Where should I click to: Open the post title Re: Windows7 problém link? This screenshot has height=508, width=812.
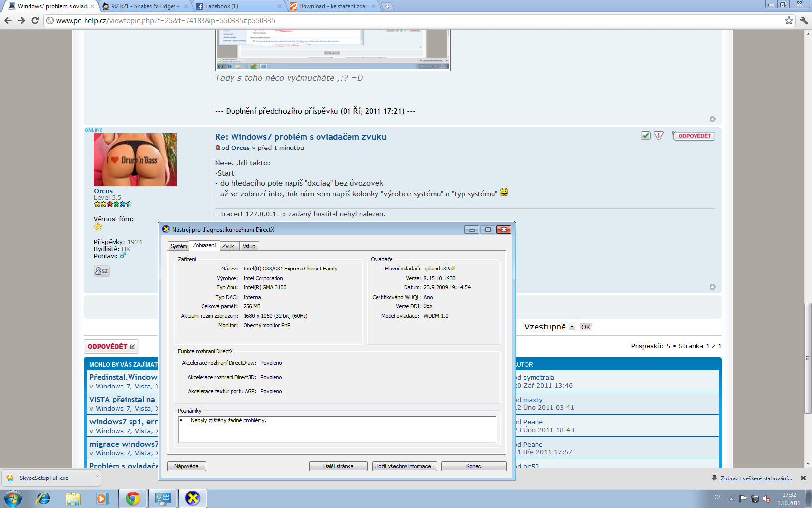pos(301,137)
